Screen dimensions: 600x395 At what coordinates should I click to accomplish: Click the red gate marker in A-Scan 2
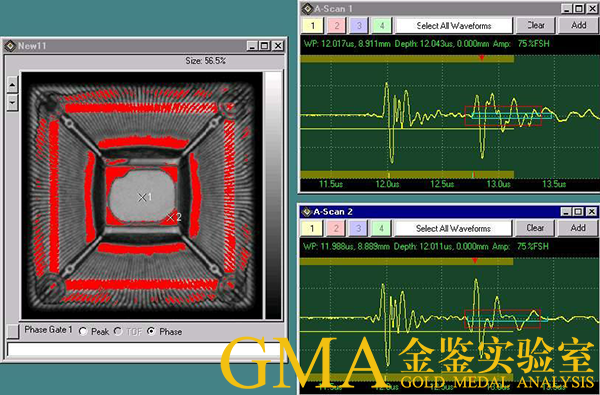click(475, 261)
